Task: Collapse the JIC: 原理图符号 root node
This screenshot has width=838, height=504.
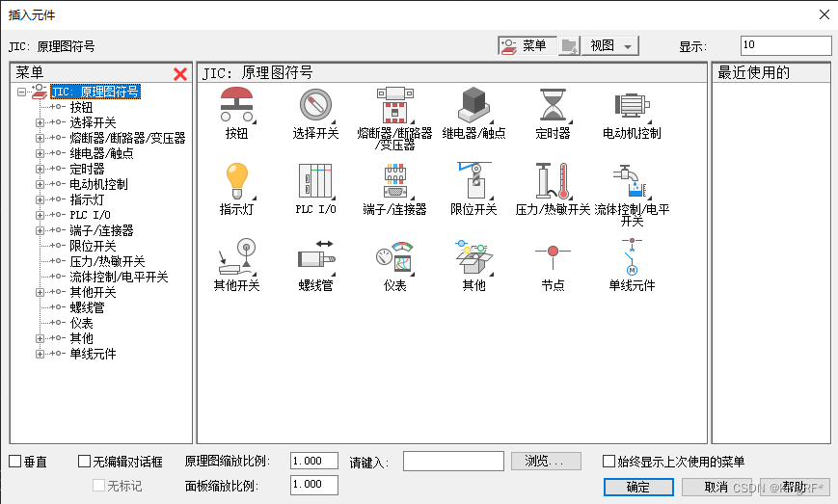Action: 21,92
